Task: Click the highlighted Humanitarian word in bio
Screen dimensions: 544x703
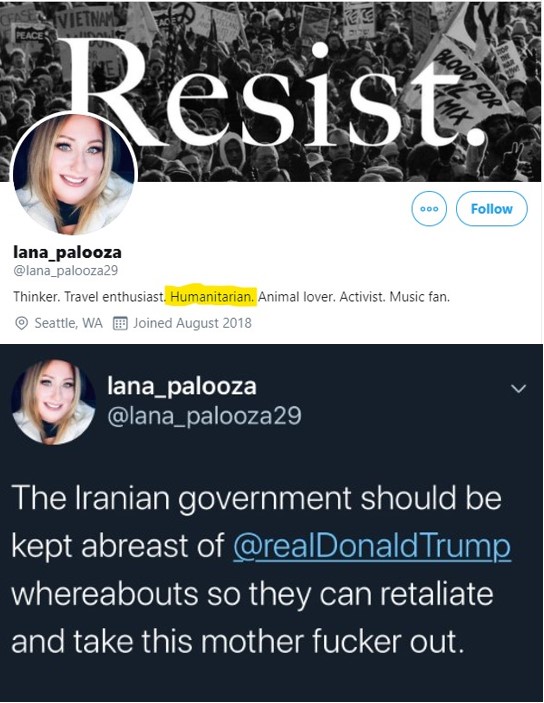Action: 212,297
